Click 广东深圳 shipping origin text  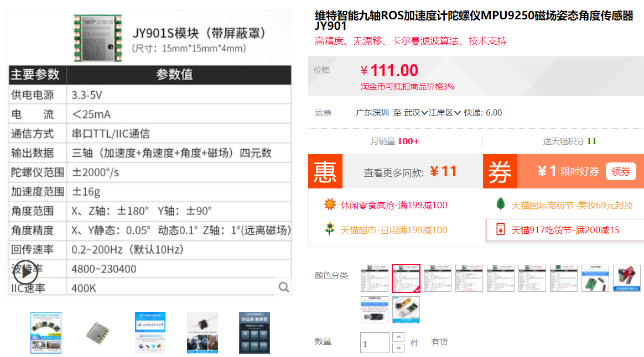point(372,113)
